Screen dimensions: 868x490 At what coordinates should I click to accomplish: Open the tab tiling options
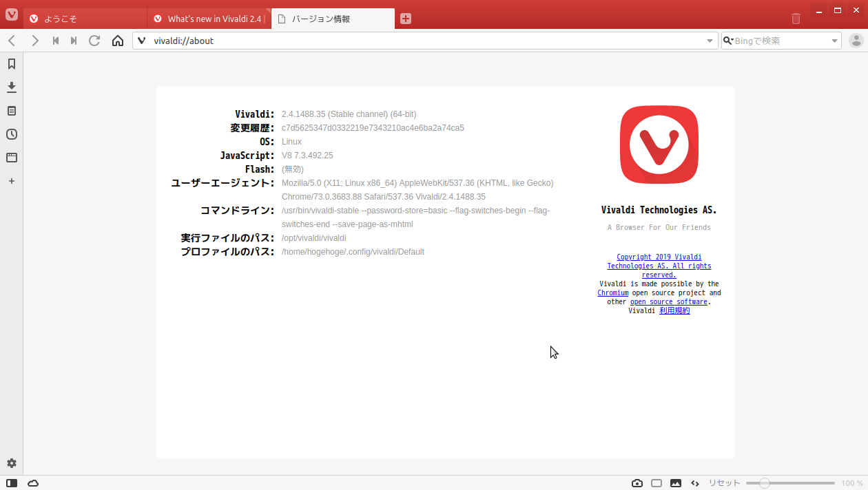coord(657,483)
